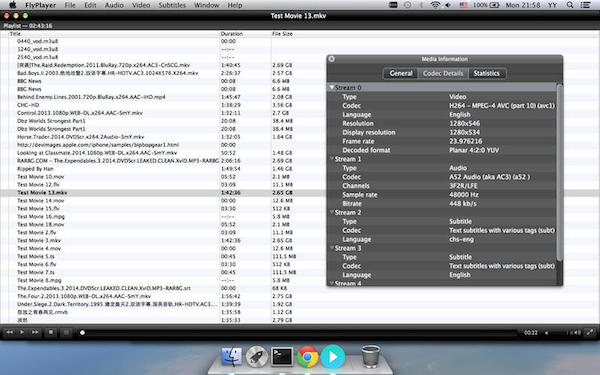Click the display mirroring menu bar icon
Viewport: 600px width, 375px height.
pyautogui.click(x=393, y=5)
